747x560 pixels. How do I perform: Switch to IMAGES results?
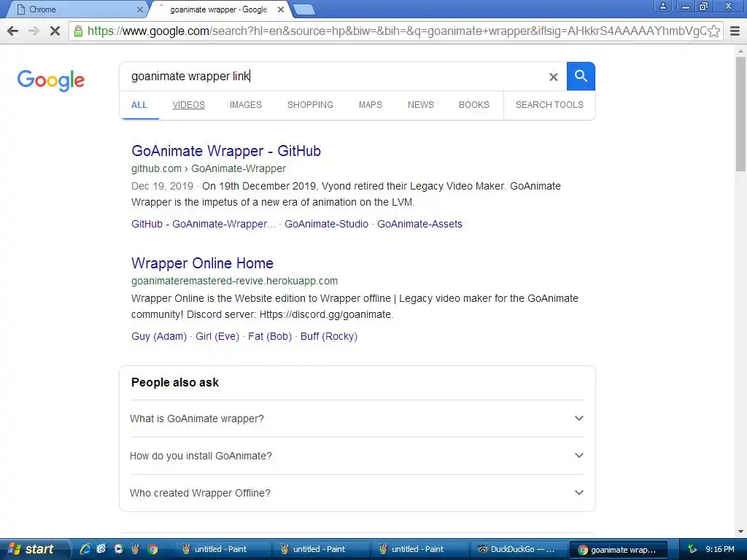pyautogui.click(x=246, y=105)
